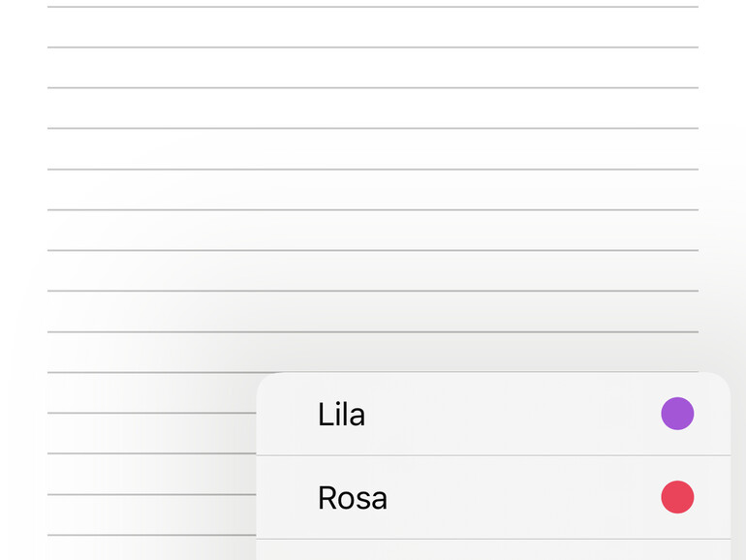The width and height of the screenshot is (746, 560).
Task: Click the purple dot next to Lila
Action: click(x=677, y=414)
